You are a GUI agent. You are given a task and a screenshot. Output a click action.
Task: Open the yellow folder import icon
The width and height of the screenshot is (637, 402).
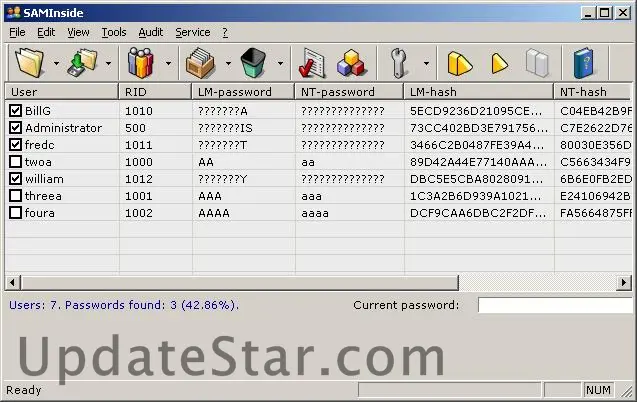(29, 63)
